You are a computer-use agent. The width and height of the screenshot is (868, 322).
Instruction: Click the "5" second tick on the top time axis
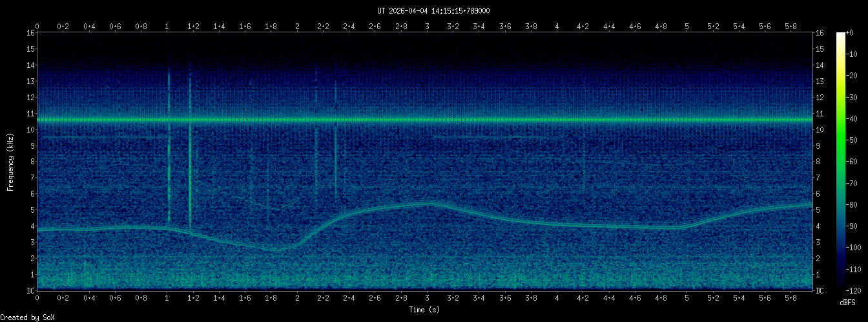[x=687, y=27]
